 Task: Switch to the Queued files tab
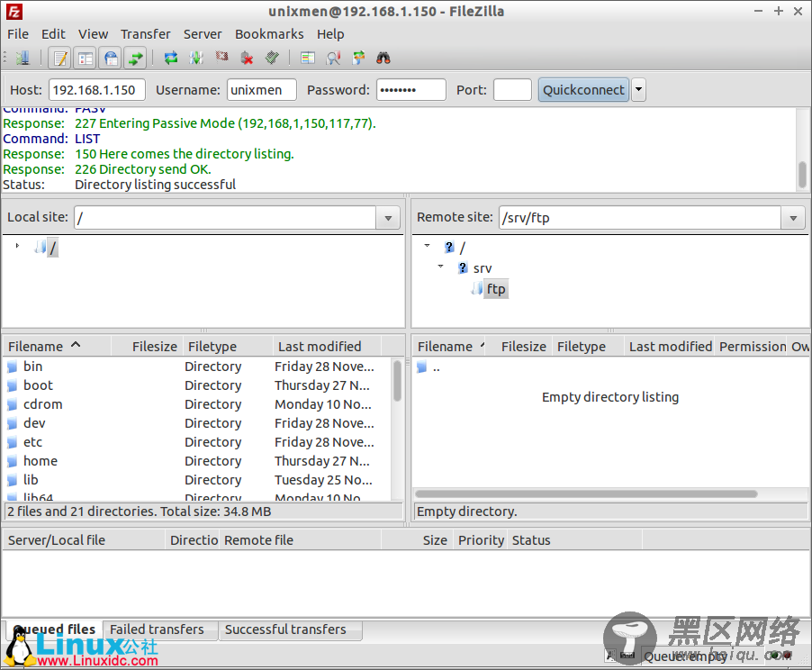coord(54,629)
